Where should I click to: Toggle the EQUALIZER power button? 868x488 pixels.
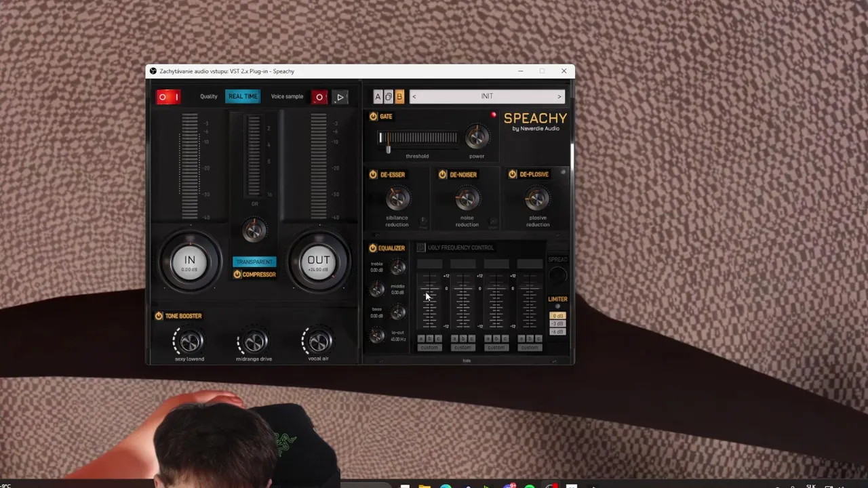tap(373, 248)
